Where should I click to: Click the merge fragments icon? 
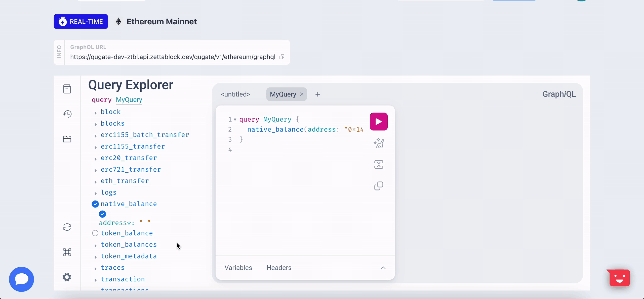coord(379,165)
